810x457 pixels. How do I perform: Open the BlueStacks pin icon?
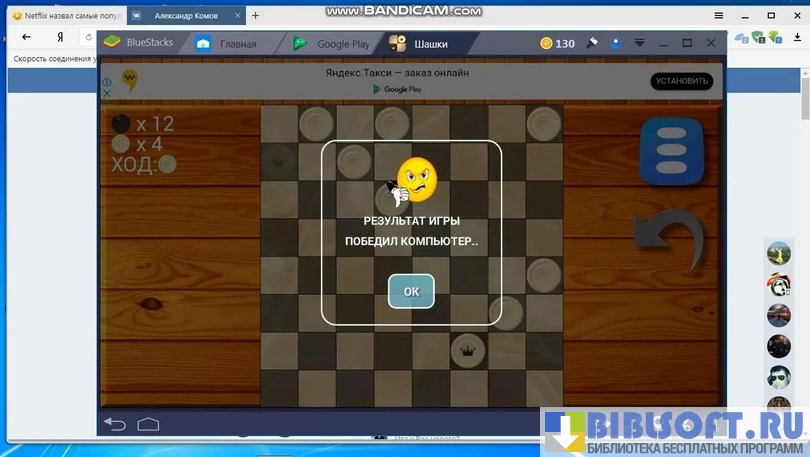[592, 43]
